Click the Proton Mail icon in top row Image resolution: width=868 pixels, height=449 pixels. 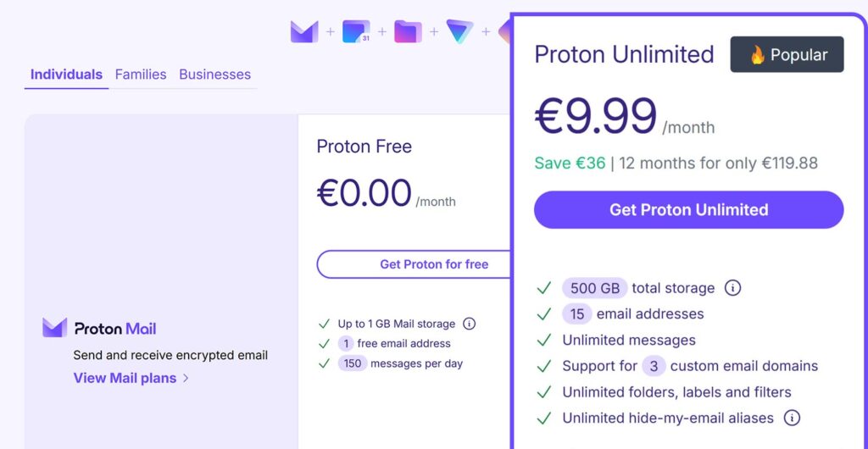point(303,32)
